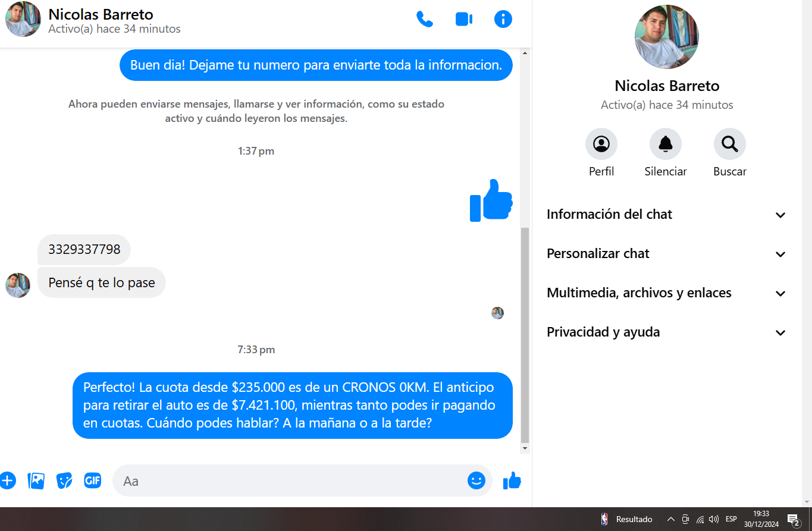Open Nicolas Barreto's profile via Perfil icon
The height and width of the screenshot is (531, 812).
[x=601, y=144]
